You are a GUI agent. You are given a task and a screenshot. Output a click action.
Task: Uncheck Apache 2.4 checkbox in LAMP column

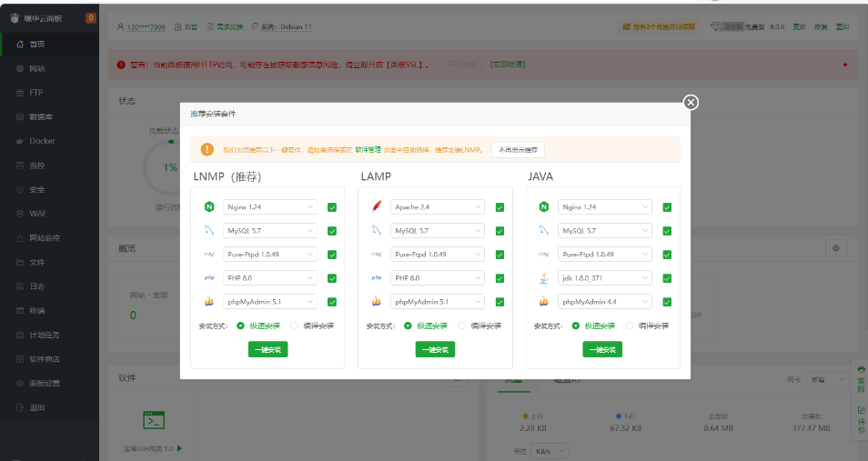[500, 207]
